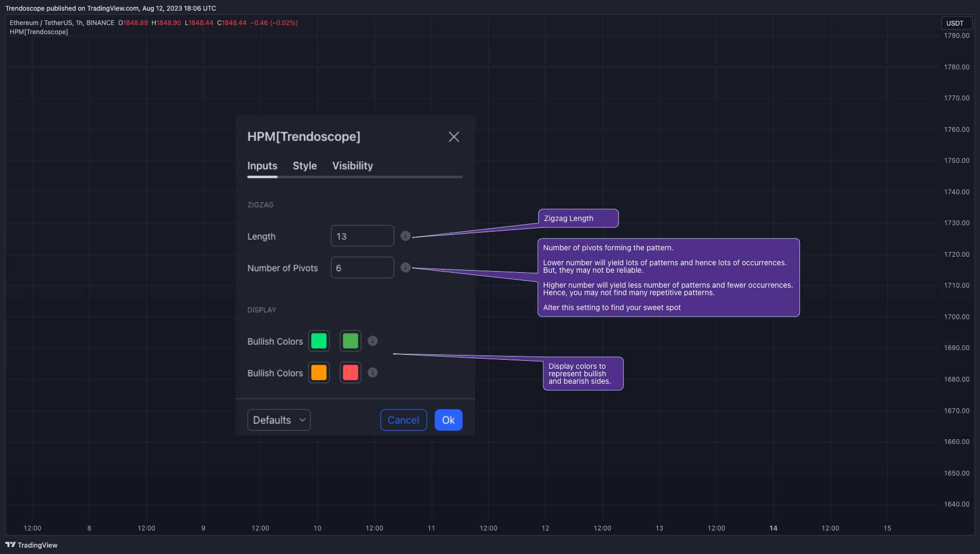Click the 1700.00 price axis label
The height and width of the screenshot is (554, 980).
[x=957, y=317]
